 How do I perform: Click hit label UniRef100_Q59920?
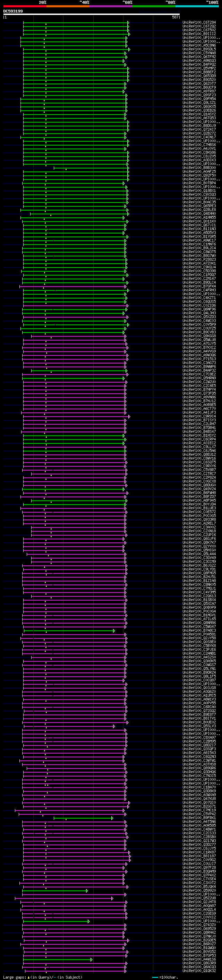tap(199, 890)
